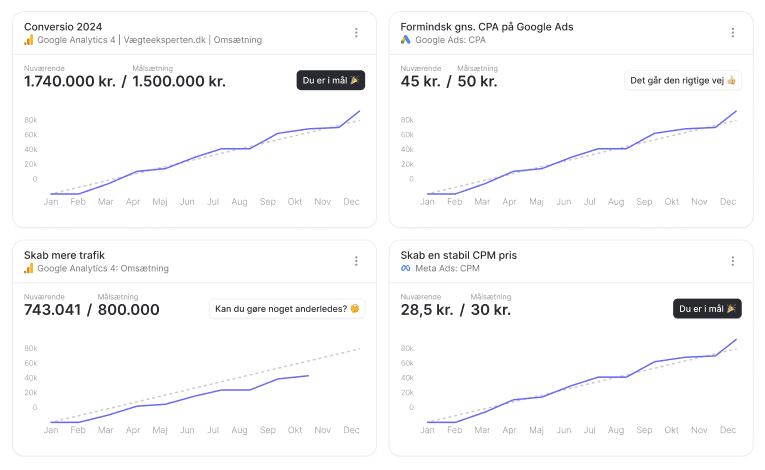
Task: Click the 1.740.000 kr. current value
Action: 68,82
